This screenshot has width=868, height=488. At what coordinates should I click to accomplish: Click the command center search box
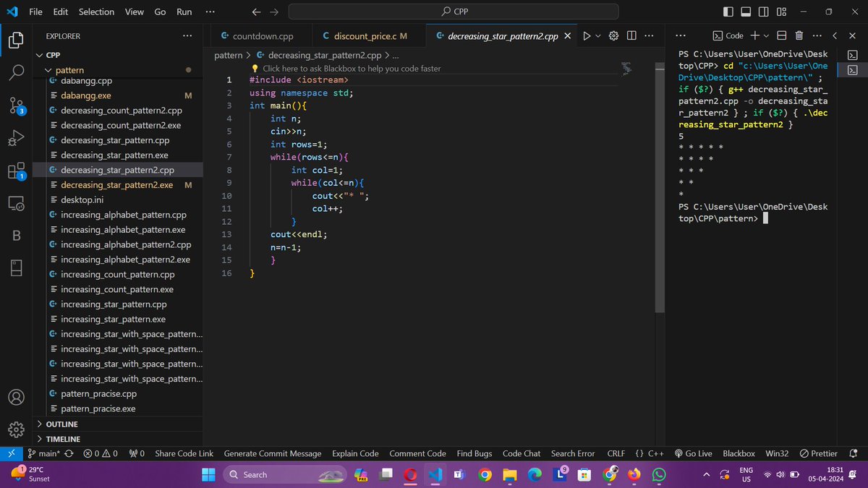click(x=452, y=11)
